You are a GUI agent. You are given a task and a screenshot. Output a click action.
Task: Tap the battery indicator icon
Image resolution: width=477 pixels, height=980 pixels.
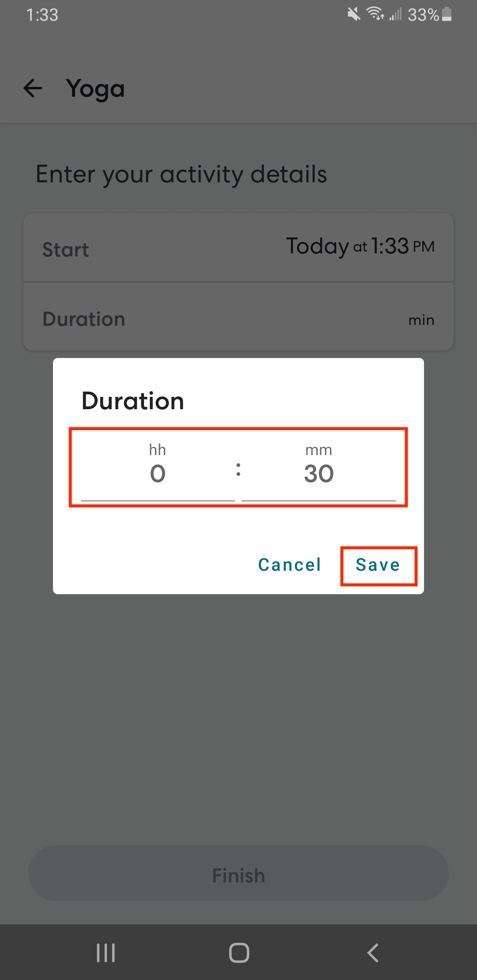[447, 14]
